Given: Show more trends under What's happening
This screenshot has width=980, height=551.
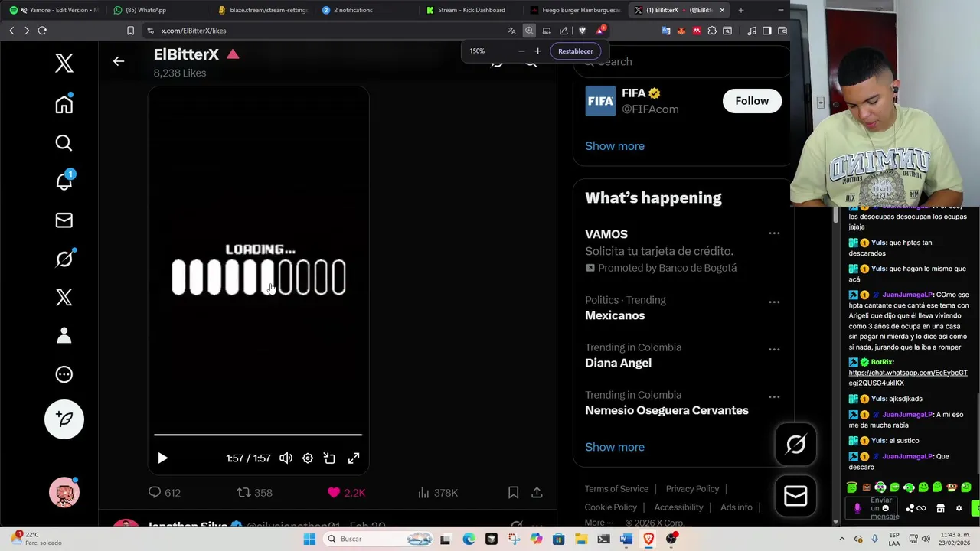Looking at the screenshot, I should 615,447.
